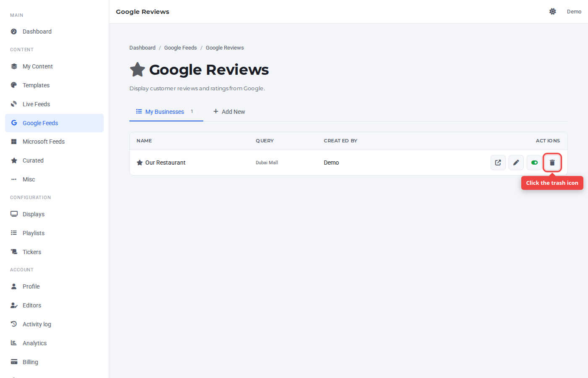Click Google Feeds breadcrumb link

click(181, 48)
